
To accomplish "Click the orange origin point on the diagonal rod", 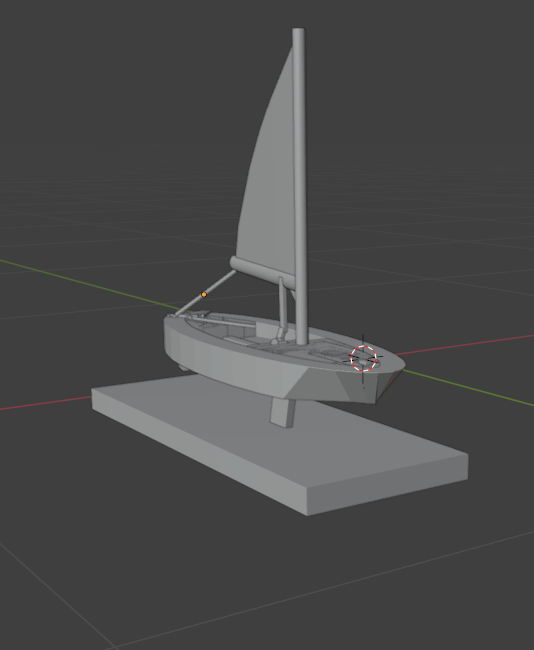I will point(204,294).
